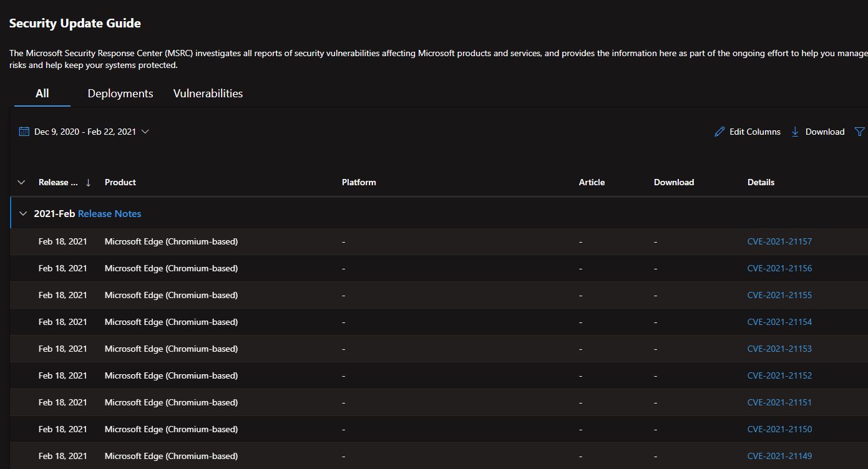Open CVE-2021-21152 details link
Screen dimensions: 868x469
[779, 375]
